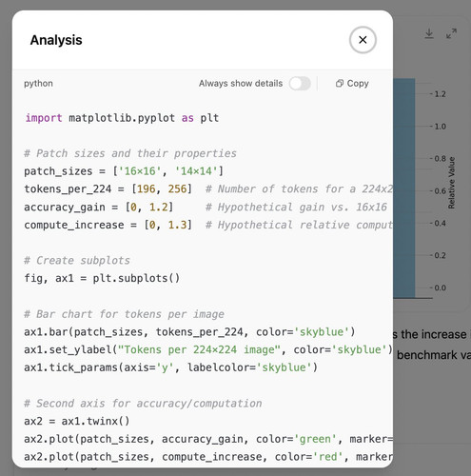
Task: Click the blue bar in background chart
Action: tap(404, 188)
